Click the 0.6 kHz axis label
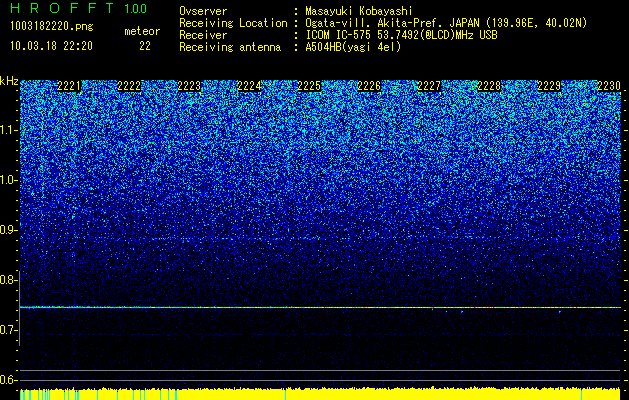Viewport: 629px width, 400px height. (x=9, y=380)
